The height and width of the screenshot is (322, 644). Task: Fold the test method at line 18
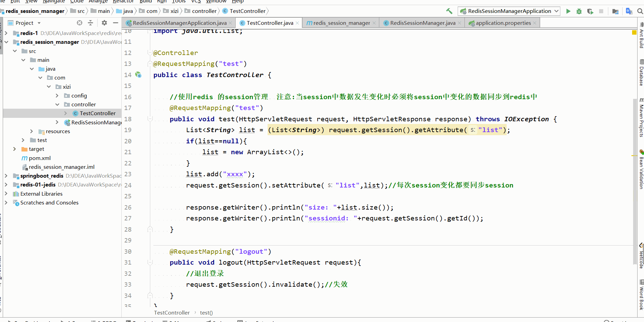150,119
